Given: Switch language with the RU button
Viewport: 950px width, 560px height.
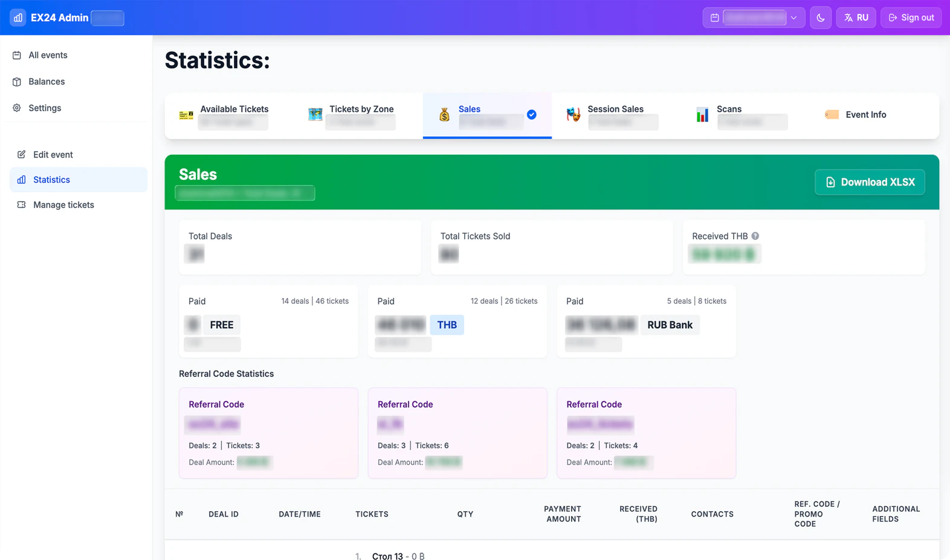Looking at the screenshot, I should click(x=856, y=18).
